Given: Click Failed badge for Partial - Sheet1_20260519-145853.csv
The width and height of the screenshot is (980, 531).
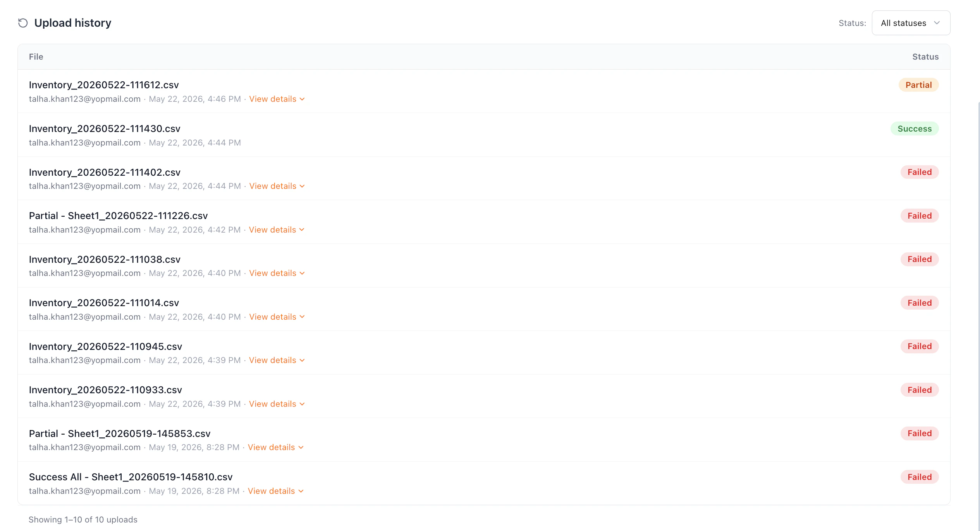Looking at the screenshot, I should point(920,433).
